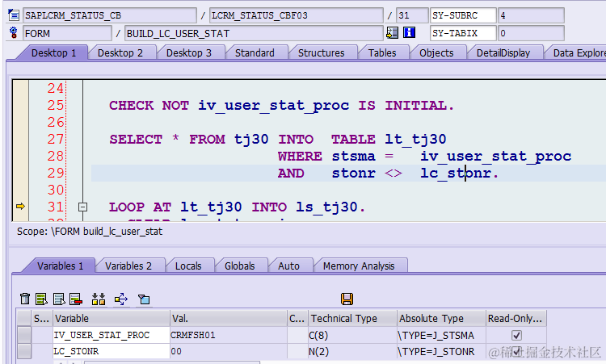Click the line number field showing 31

click(412, 15)
